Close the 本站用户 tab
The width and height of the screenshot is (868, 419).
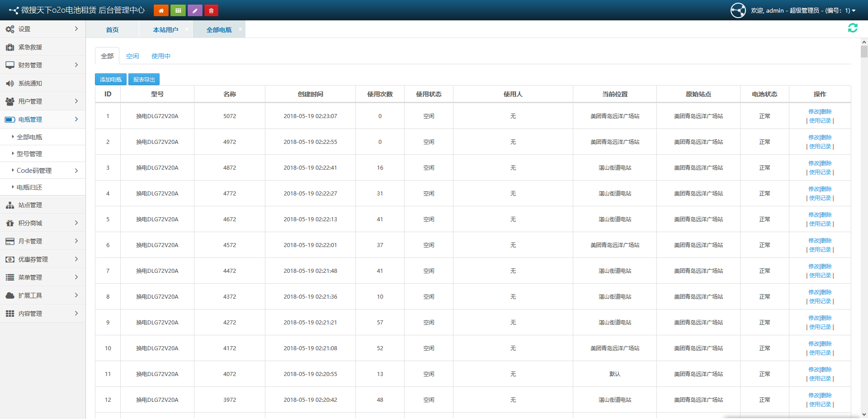187,29
